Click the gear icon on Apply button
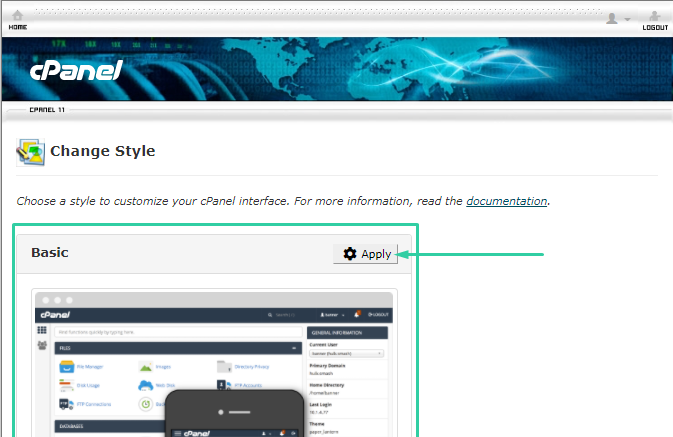 pos(350,254)
